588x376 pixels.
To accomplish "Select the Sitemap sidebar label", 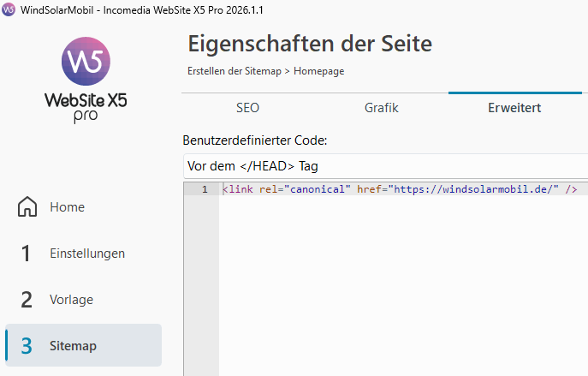I will (x=73, y=346).
